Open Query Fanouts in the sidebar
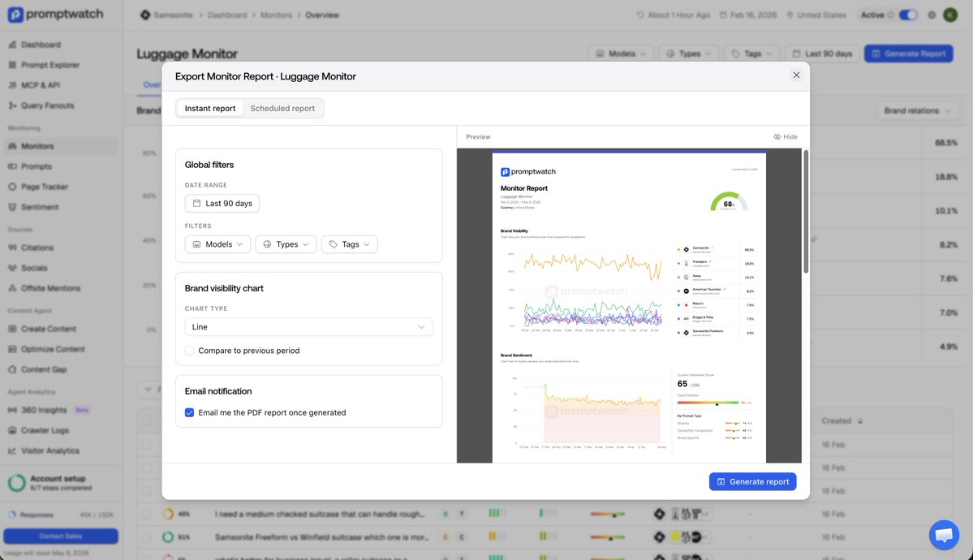 pyautogui.click(x=47, y=106)
